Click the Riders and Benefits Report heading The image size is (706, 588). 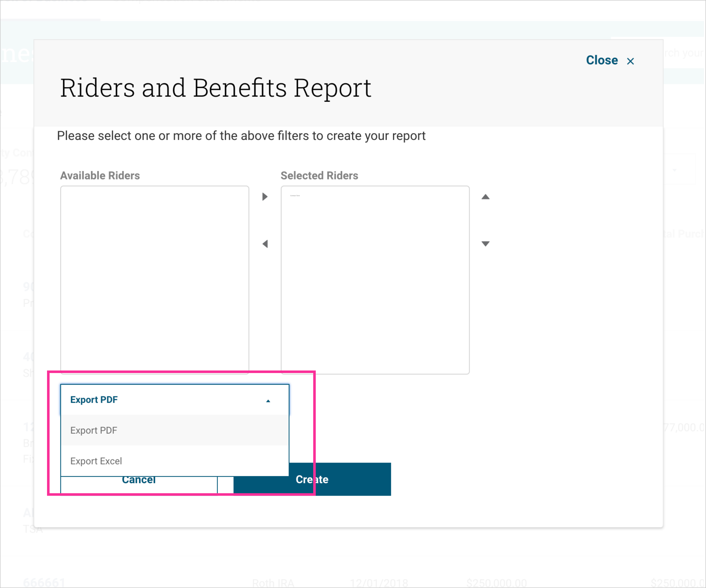pos(215,88)
